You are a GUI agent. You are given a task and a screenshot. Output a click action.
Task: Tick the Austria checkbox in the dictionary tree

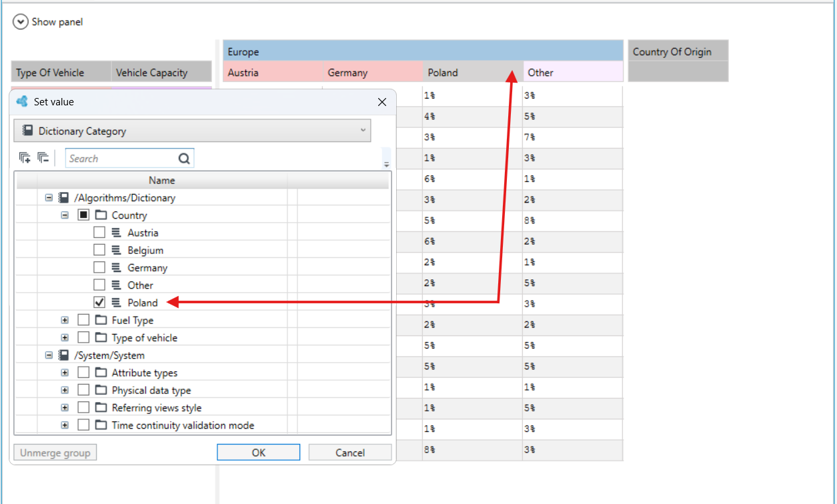click(99, 233)
